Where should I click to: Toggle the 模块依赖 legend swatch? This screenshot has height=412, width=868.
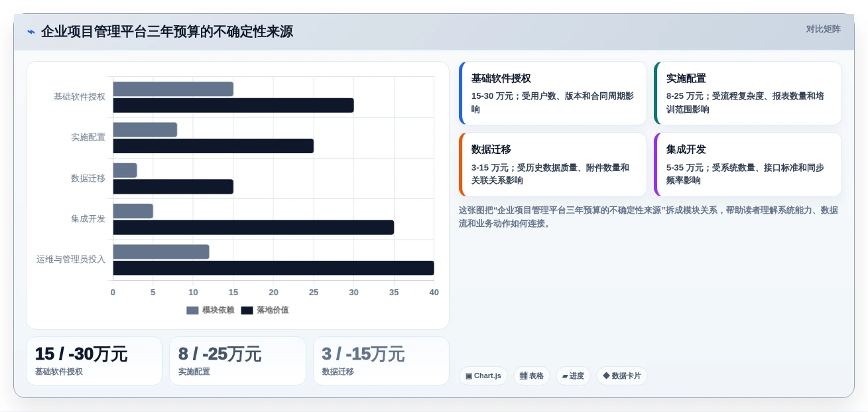pyautogui.click(x=192, y=310)
